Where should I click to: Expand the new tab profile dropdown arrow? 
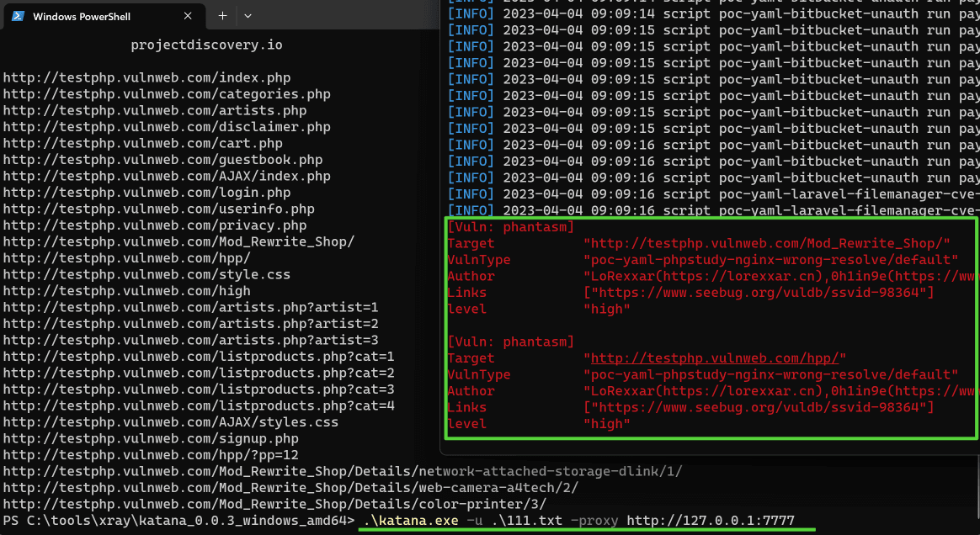click(248, 16)
